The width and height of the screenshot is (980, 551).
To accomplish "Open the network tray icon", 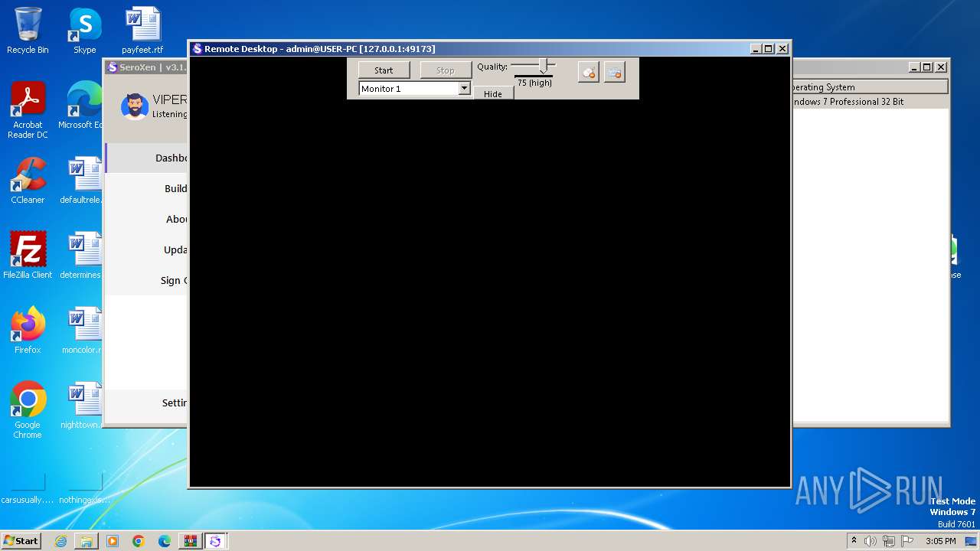I will click(888, 541).
